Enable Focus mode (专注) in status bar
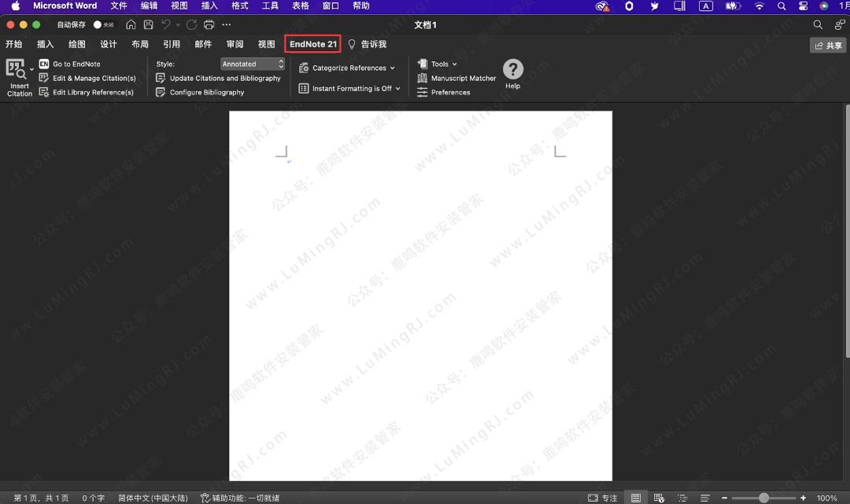 point(603,498)
